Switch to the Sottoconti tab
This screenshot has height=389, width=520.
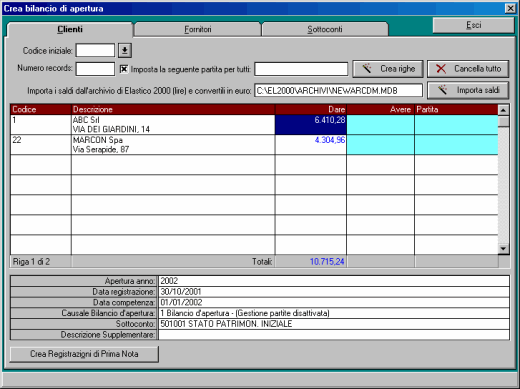coord(325,29)
